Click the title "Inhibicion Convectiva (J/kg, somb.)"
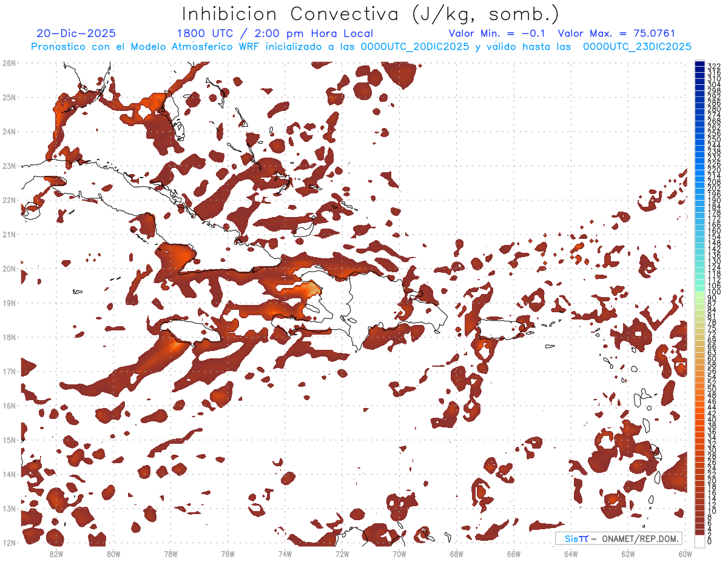728x562 pixels. 371,14
